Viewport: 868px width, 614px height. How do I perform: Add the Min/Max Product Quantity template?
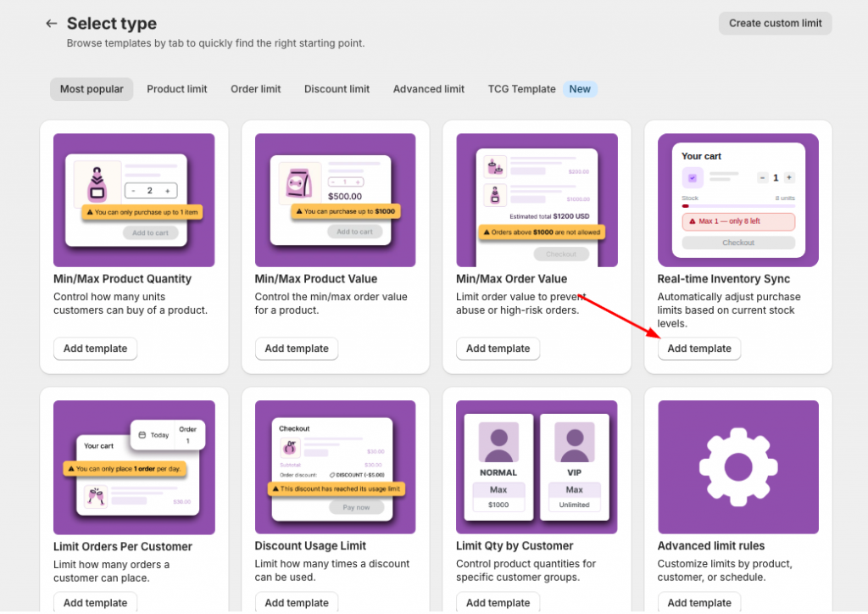pos(95,349)
